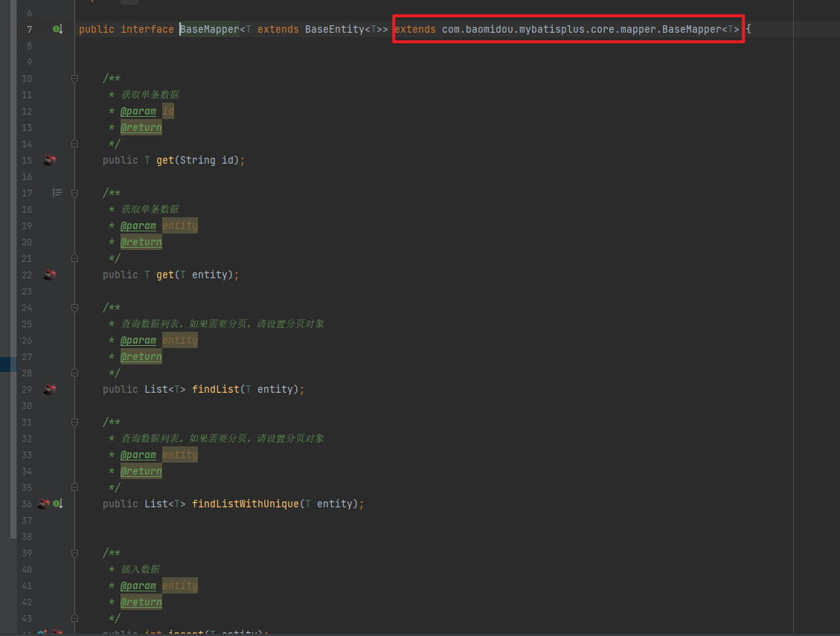Click the findListWithUnique method name

pyautogui.click(x=245, y=504)
